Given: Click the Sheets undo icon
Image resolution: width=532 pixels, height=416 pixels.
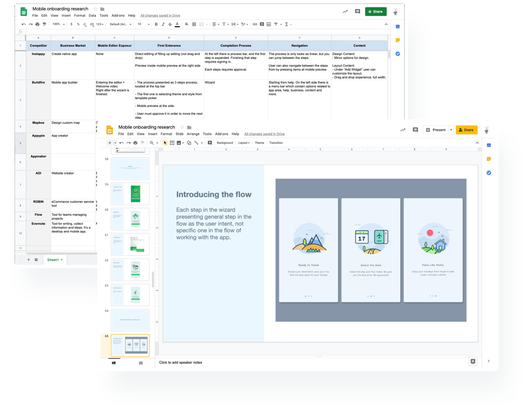Looking at the screenshot, I should tap(23, 25).
